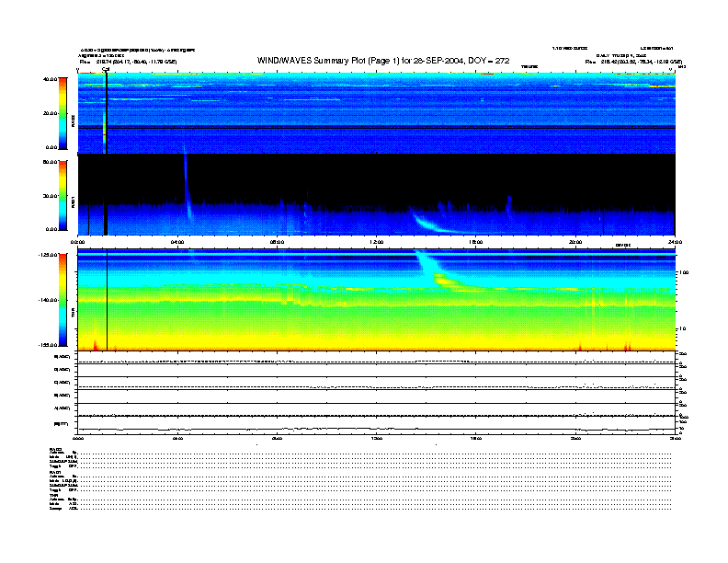The image size is (728, 563).
Task: Click the radio burst near 04:00 in RAD1
Action: pos(187,184)
